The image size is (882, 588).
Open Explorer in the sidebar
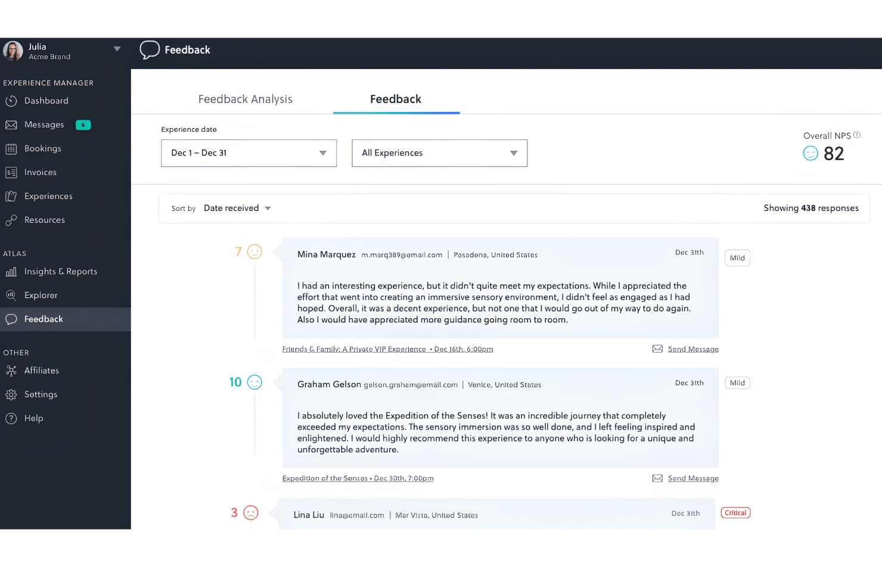point(41,295)
